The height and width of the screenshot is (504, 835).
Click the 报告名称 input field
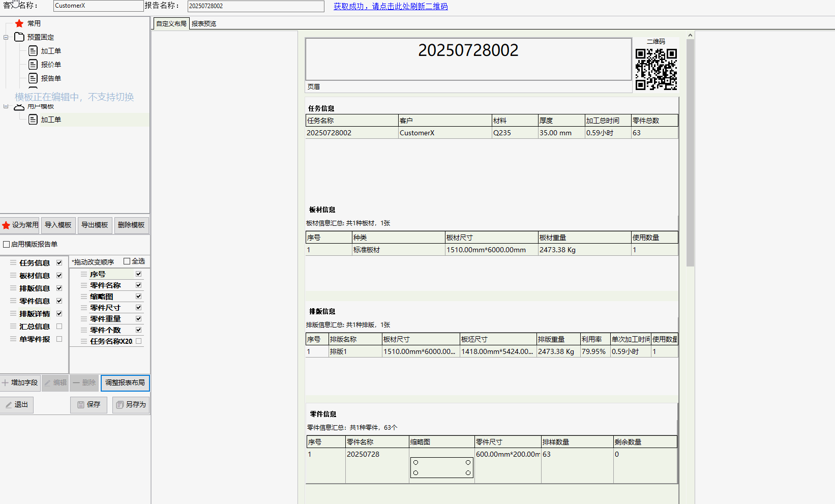coord(255,6)
